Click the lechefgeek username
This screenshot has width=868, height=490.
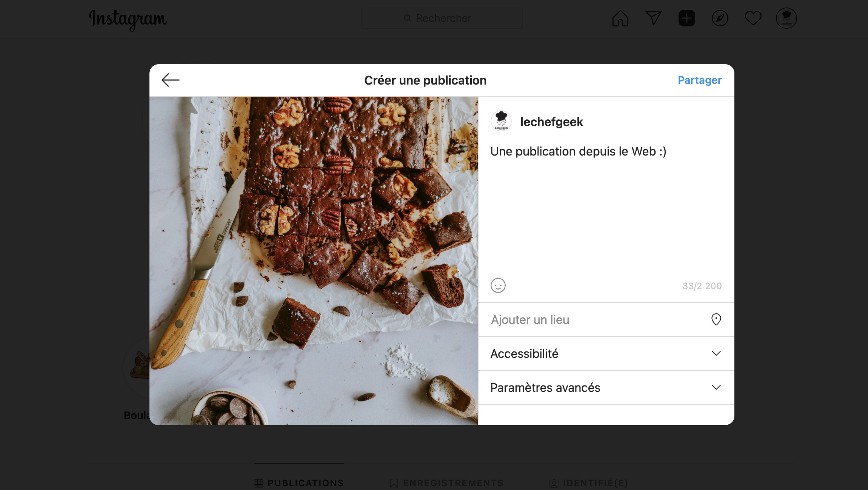pos(551,122)
